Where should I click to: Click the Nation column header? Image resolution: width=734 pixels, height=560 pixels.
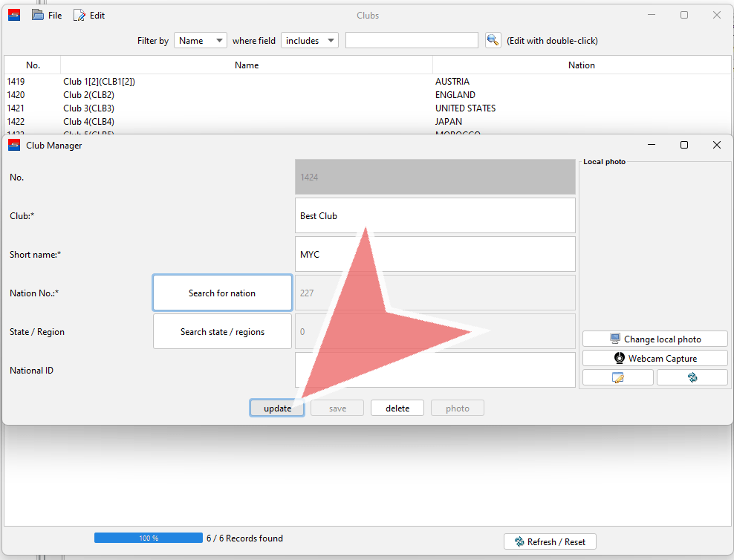(x=581, y=65)
